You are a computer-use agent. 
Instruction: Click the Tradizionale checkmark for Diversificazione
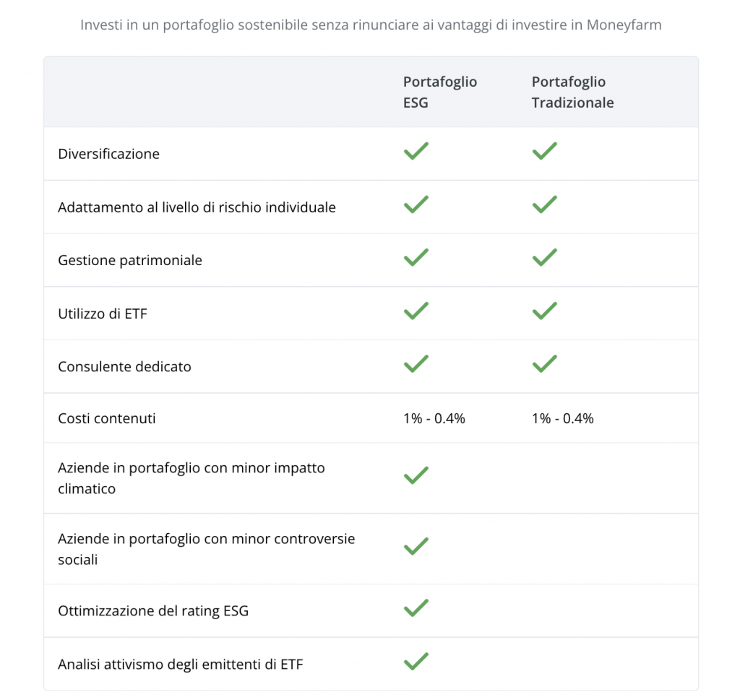coord(545,151)
